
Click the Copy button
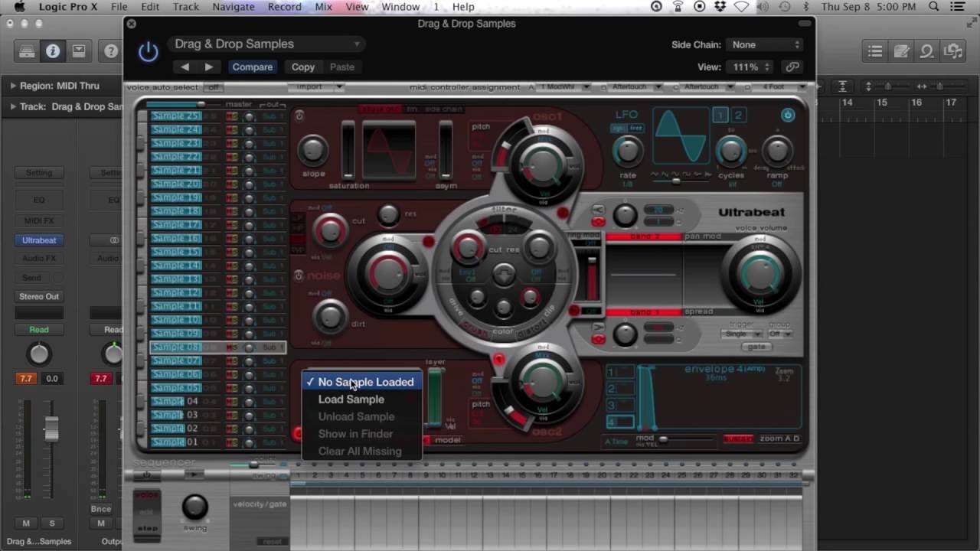[x=303, y=67]
